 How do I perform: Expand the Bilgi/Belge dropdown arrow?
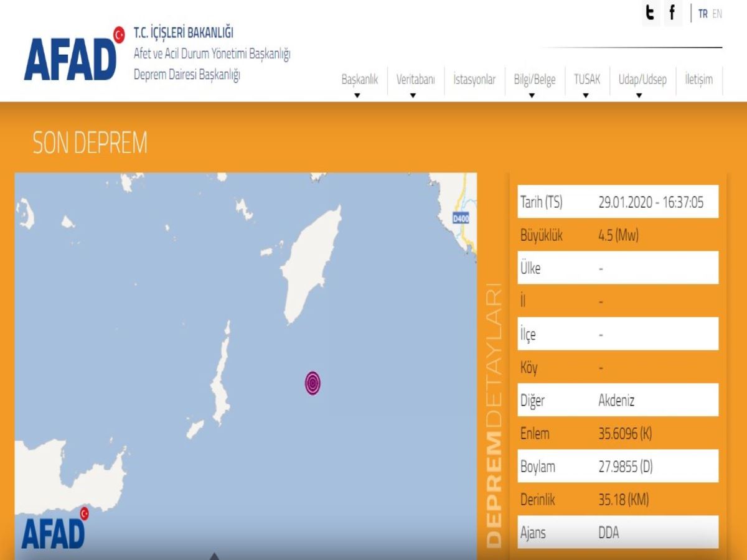(x=532, y=96)
